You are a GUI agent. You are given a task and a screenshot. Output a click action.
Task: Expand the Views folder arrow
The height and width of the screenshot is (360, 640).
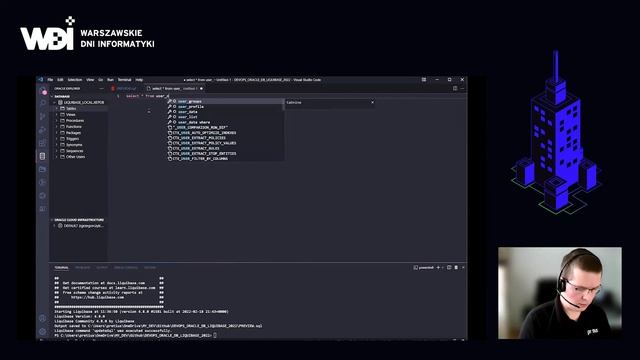[57, 115]
